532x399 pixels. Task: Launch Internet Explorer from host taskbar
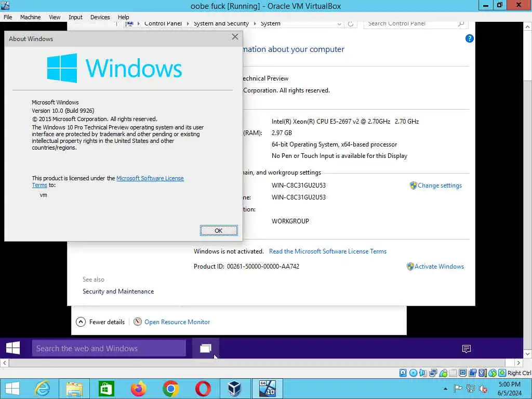click(x=43, y=389)
